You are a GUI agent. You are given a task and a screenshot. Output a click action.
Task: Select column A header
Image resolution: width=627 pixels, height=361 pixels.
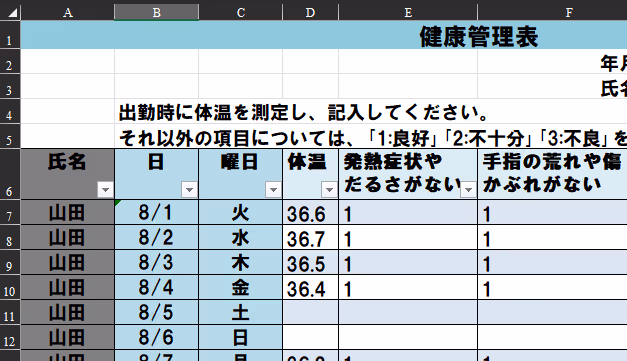click(x=68, y=12)
